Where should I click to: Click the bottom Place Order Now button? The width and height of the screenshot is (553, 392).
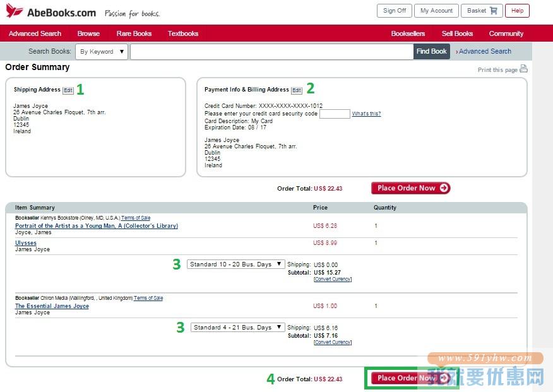tap(411, 378)
